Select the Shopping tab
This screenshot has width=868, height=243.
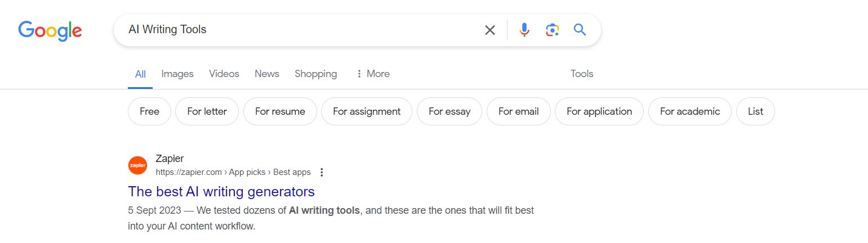[x=316, y=74]
